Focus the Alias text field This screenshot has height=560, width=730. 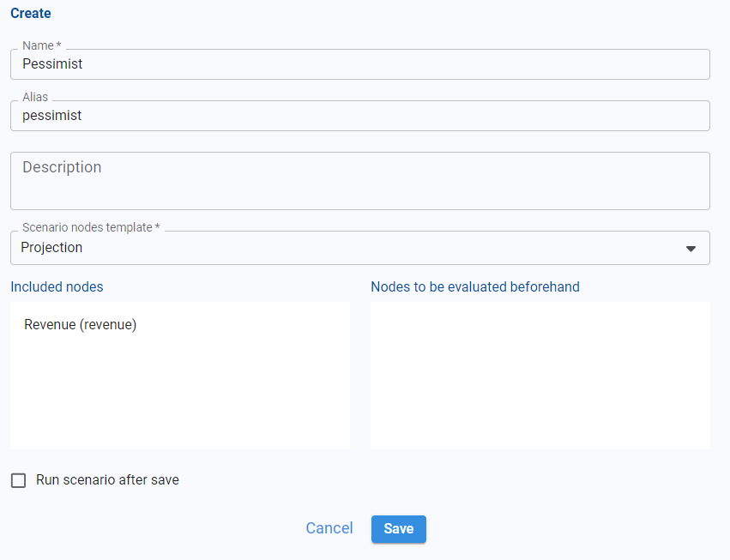[359, 116]
